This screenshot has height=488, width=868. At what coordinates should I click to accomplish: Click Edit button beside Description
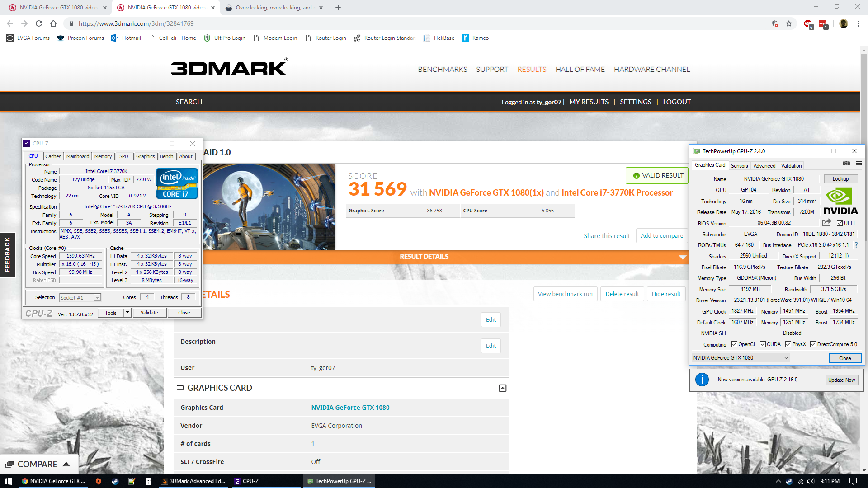[491, 346]
